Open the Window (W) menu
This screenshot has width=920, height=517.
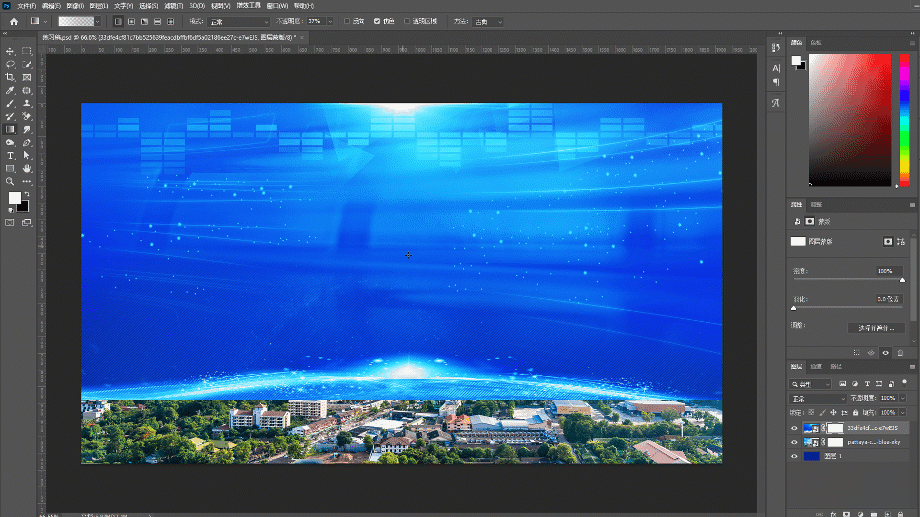coord(277,6)
